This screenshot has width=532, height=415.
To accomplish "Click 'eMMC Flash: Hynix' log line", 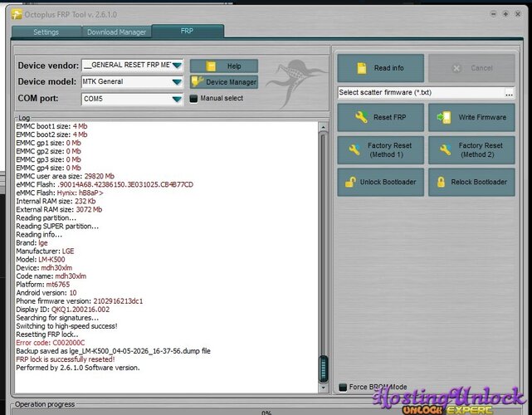I will tap(60, 193).
